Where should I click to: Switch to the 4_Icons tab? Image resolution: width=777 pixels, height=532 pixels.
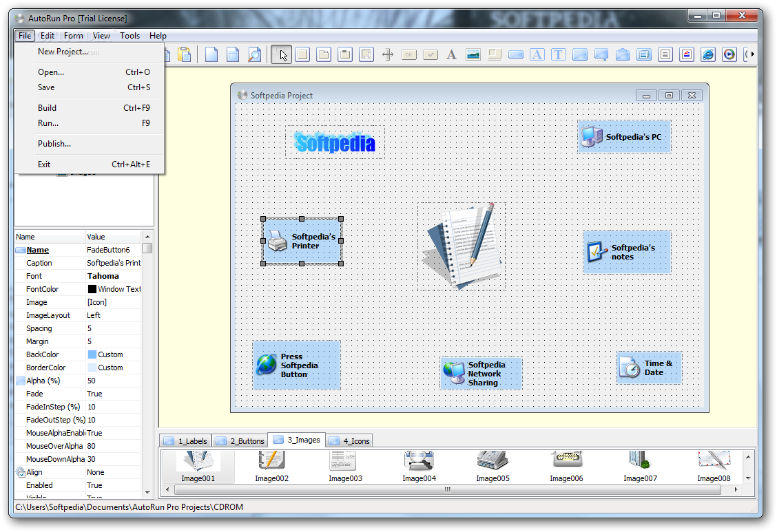(349, 441)
